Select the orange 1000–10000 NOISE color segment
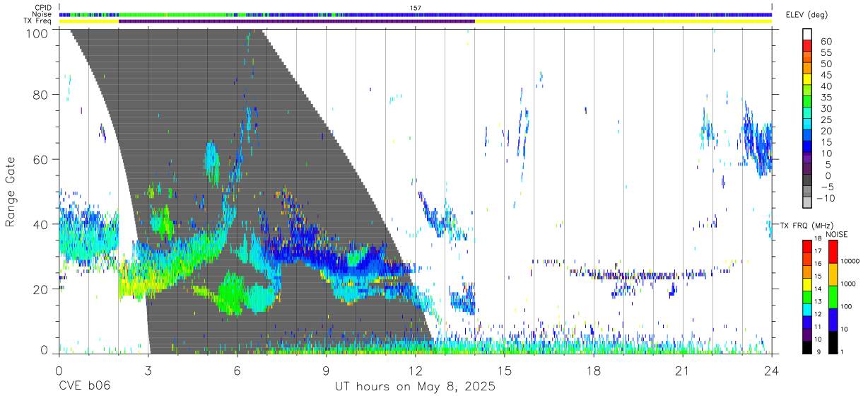 coord(833,274)
